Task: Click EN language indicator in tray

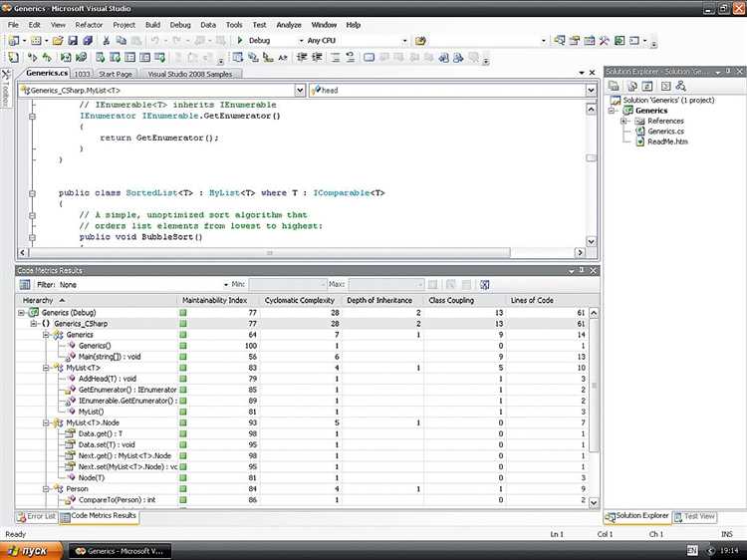Action: (x=692, y=551)
